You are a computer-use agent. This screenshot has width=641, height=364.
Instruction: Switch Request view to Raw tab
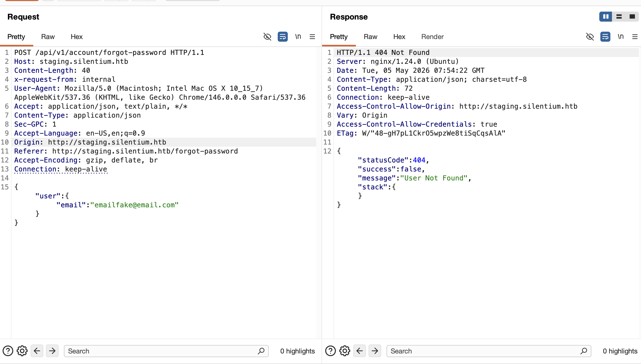tap(48, 37)
